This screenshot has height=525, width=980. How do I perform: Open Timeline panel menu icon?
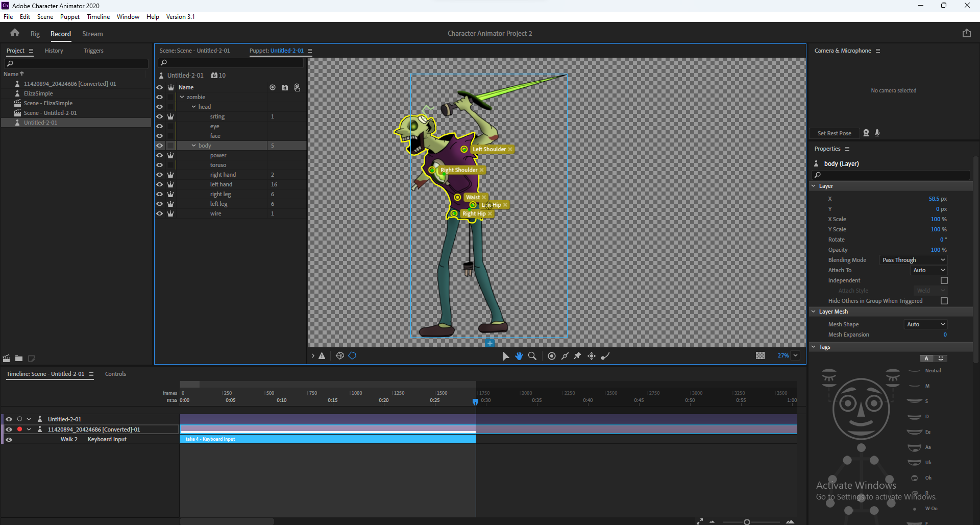click(x=91, y=374)
